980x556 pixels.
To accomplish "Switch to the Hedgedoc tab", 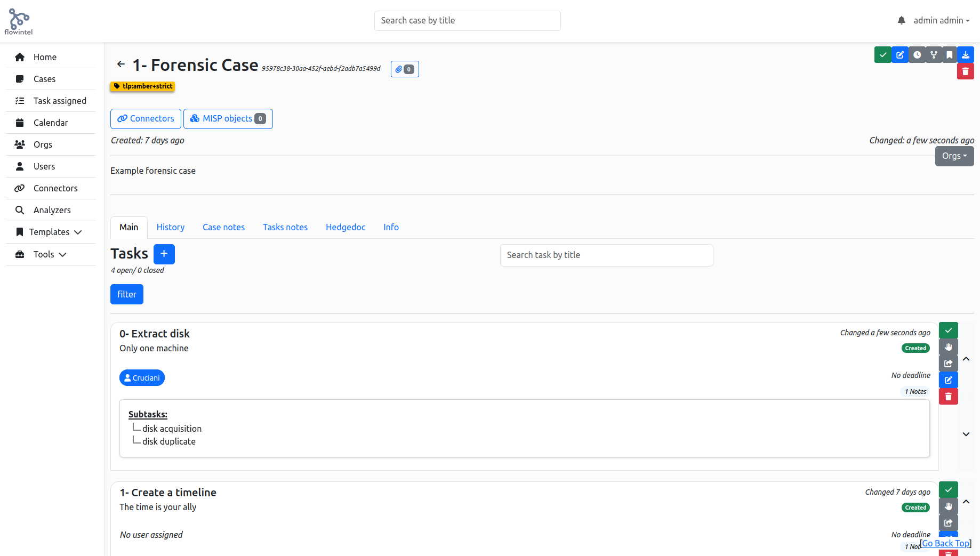I will pos(346,227).
